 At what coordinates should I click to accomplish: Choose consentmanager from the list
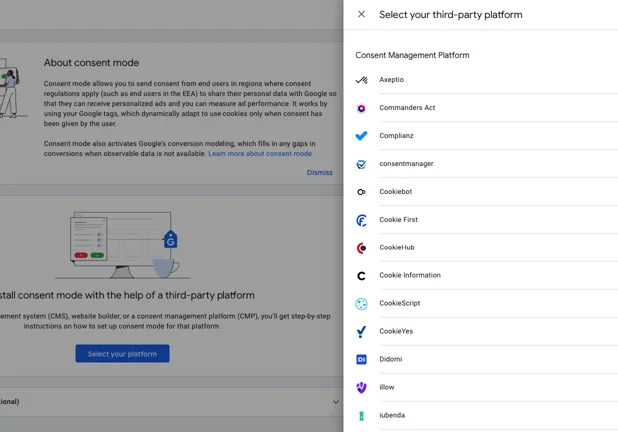pos(406,164)
